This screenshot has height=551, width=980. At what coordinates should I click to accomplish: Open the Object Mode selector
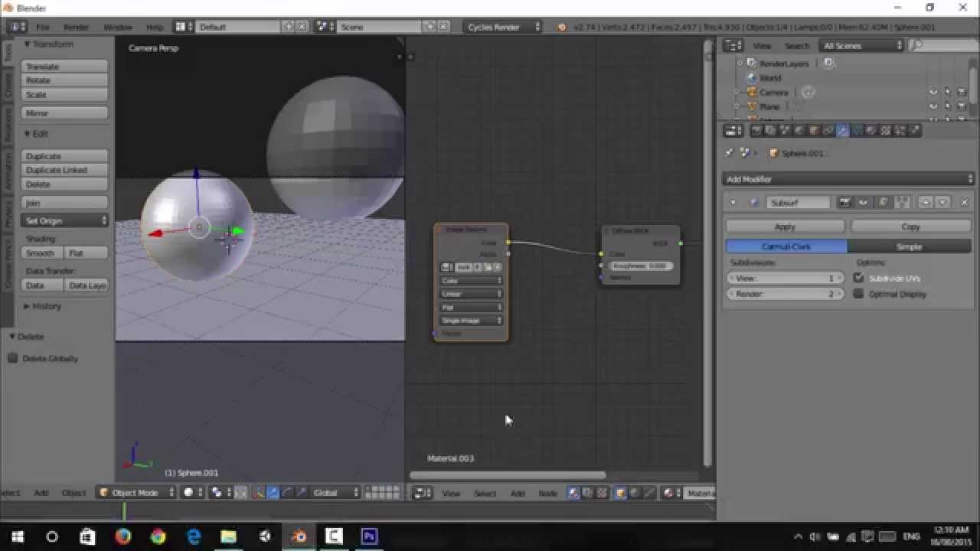(x=136, y=493)
